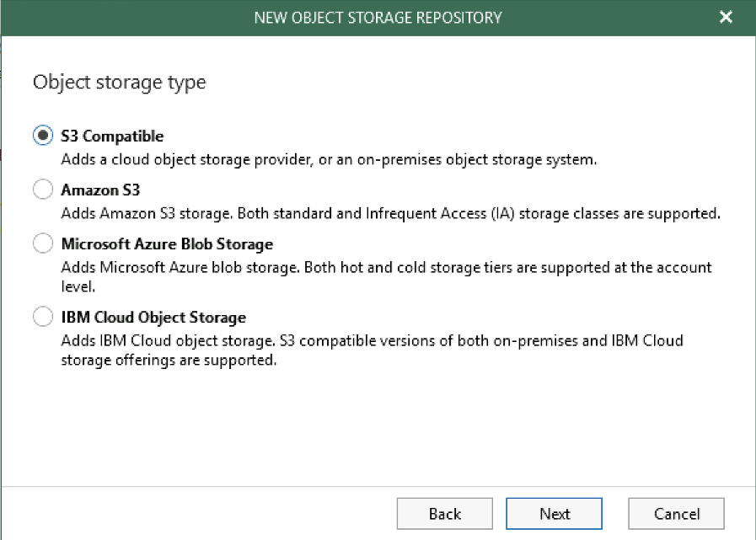
Task: Choose the Amazon S3 radio option
Action: [43, 189]
